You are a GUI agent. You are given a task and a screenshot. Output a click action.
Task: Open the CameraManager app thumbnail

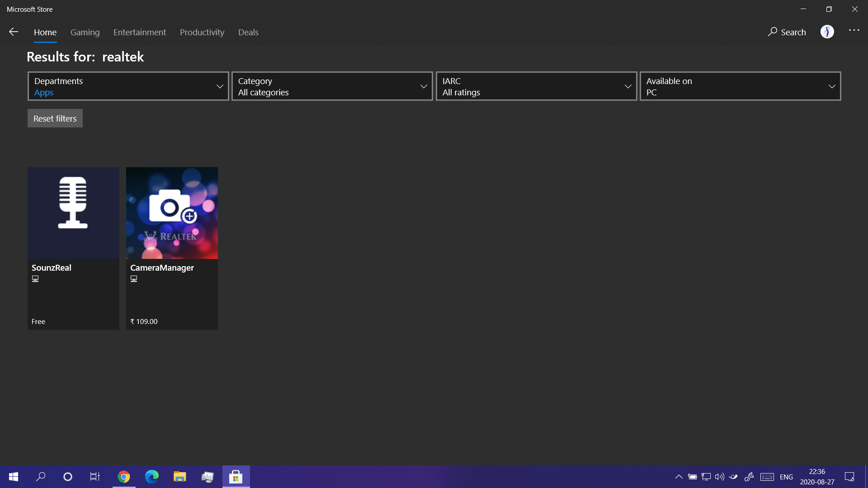[x=172, y=213]
